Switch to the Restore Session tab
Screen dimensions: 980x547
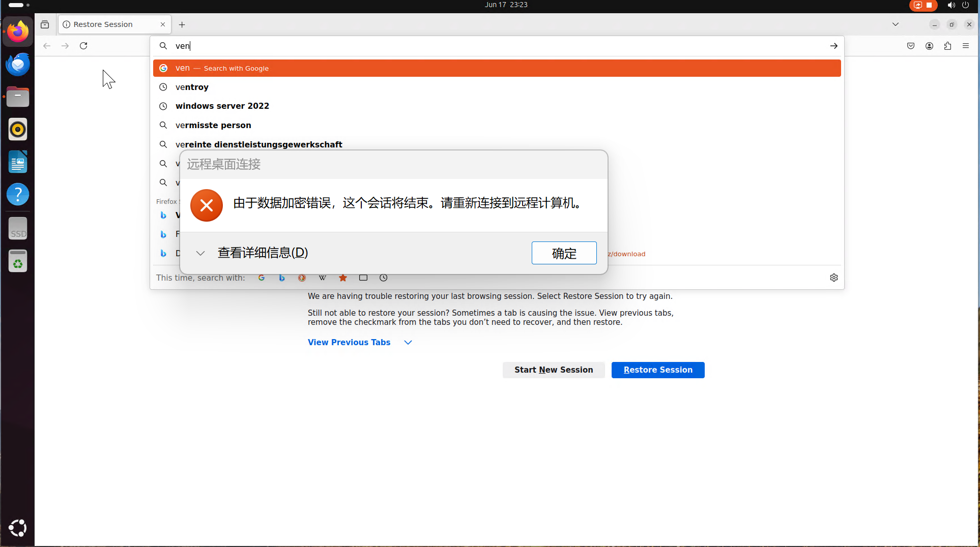(x=114, y=24)
